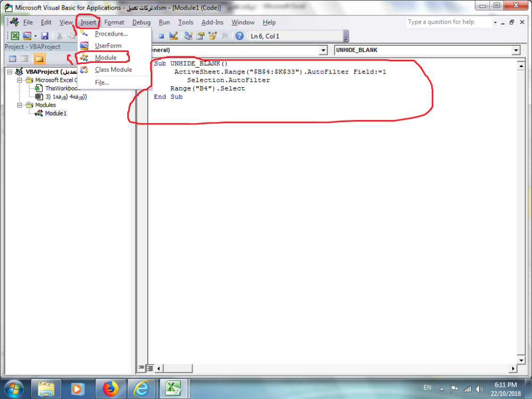Select ThisWorkbook in project tree

[x=62, y=88]
